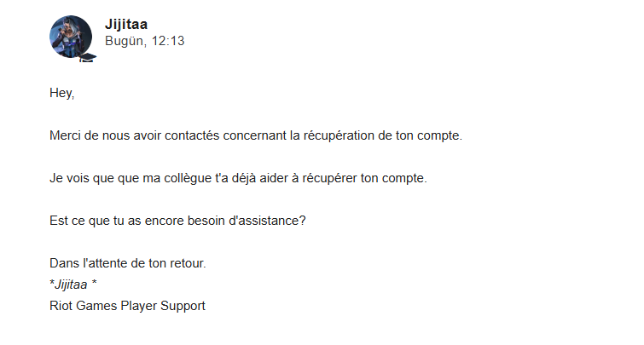Screen dimensions: 644x345
Task: Click the word d'assistance?
Action: (x=267, y=221)
